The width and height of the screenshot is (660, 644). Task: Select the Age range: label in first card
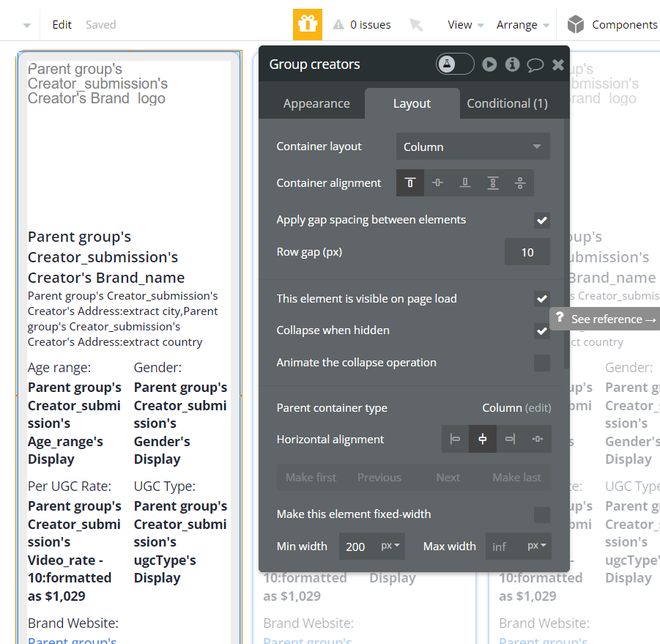(x=59, y=368)
